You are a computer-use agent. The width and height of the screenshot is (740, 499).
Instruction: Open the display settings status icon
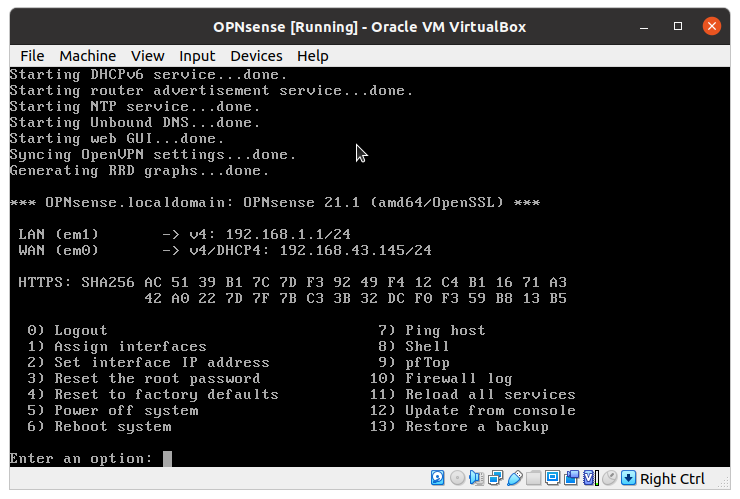click(x=552, y=478)
